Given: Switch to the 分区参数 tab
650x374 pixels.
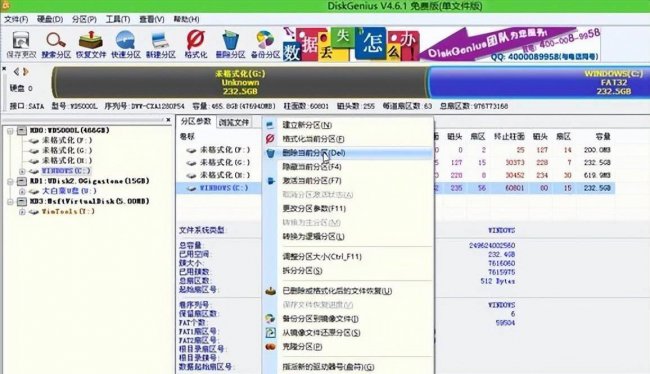Looking at the screenshot, I should pos(196,121).
